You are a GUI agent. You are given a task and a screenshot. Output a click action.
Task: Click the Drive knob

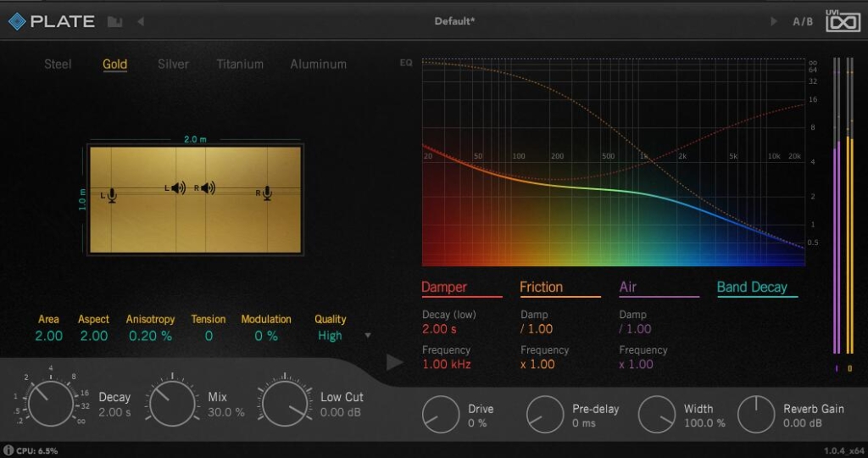(x=441, y=415)
